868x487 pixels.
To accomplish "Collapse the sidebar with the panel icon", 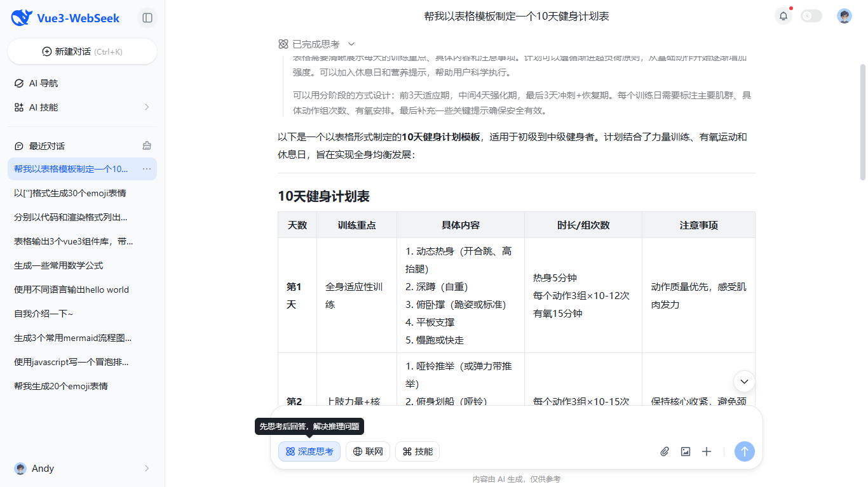I will point(147,18).
